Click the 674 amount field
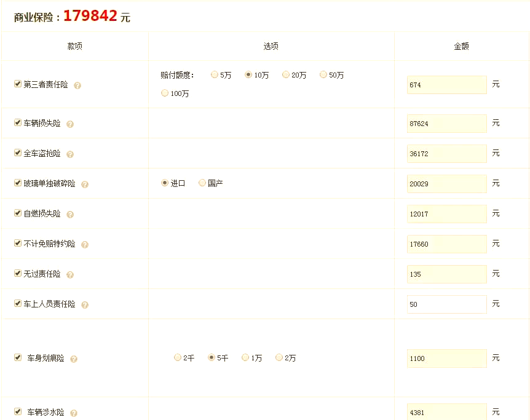The image size is (530, 420). coord(447,85)
